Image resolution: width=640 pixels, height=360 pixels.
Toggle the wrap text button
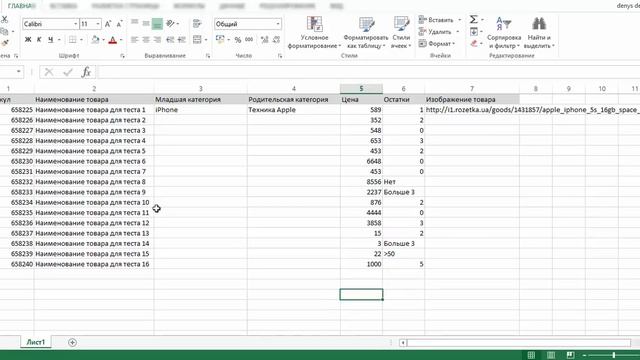197,24
